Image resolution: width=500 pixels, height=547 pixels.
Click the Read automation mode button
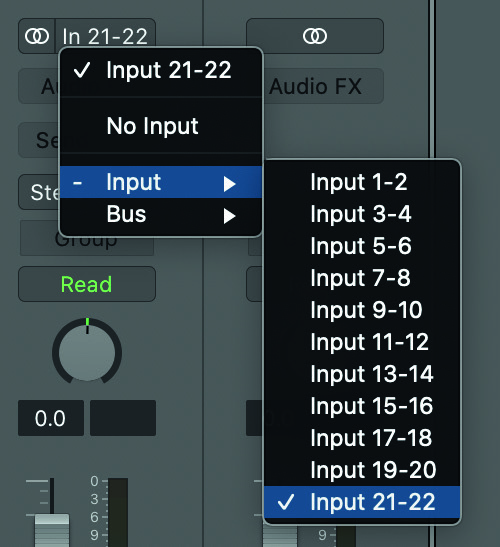87,284
